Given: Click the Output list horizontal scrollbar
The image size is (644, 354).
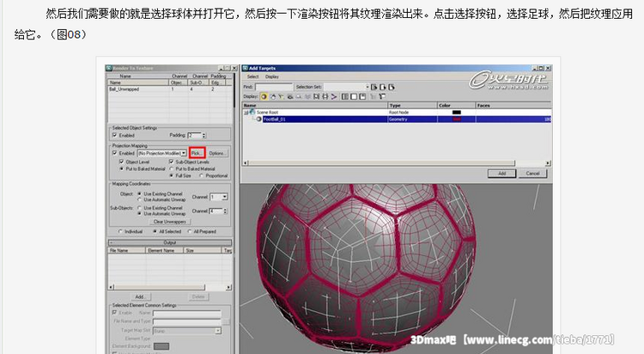Looking at the screenshot, I should (x=170, y=287).
